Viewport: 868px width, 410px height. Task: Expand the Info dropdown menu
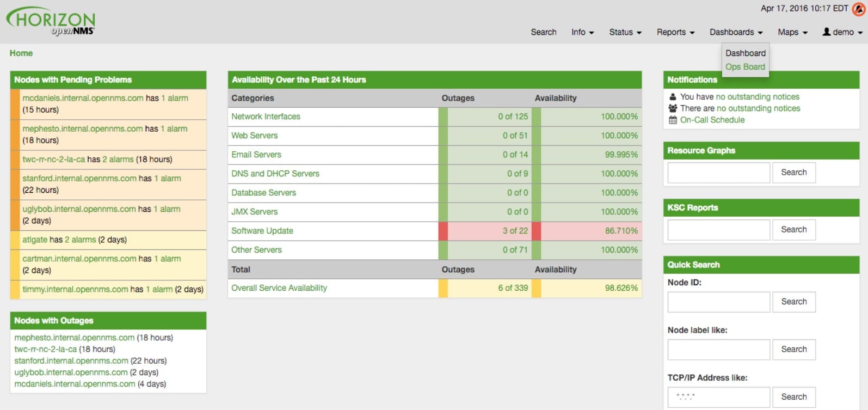[582, 32]
